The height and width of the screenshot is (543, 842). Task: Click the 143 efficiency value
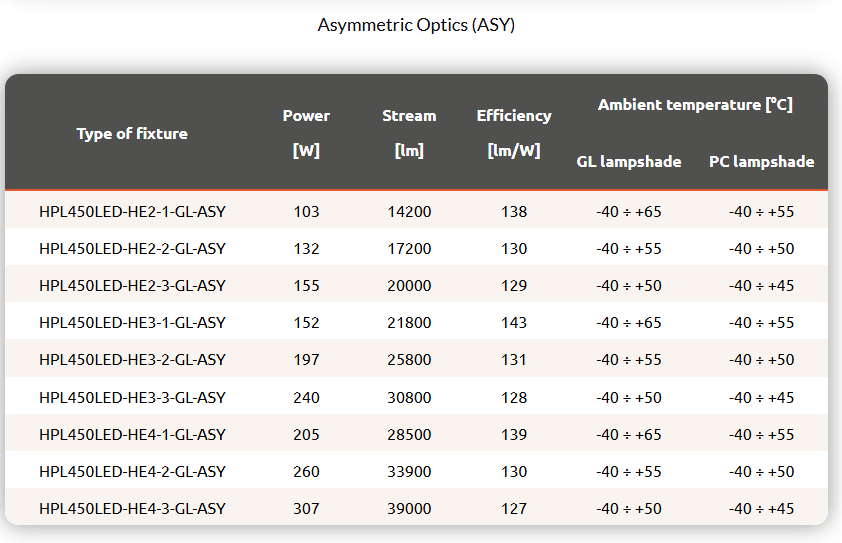pos(514,323)
